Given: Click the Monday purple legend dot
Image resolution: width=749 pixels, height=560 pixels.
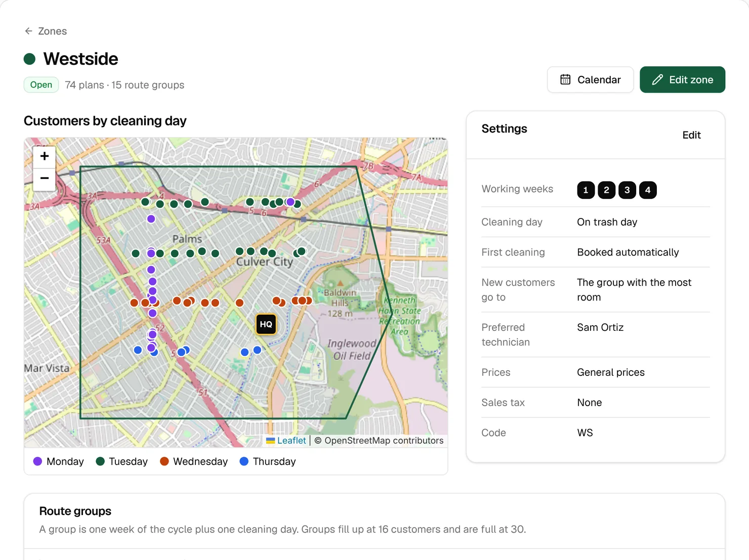Looking at the screenshot, I should [x=37, y=461].
